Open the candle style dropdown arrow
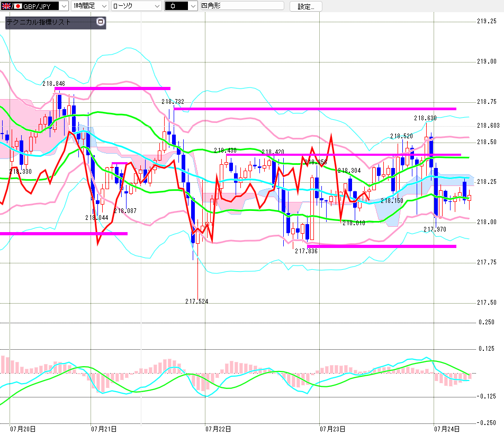Screen dimensions: 504x434 point(193,6)
